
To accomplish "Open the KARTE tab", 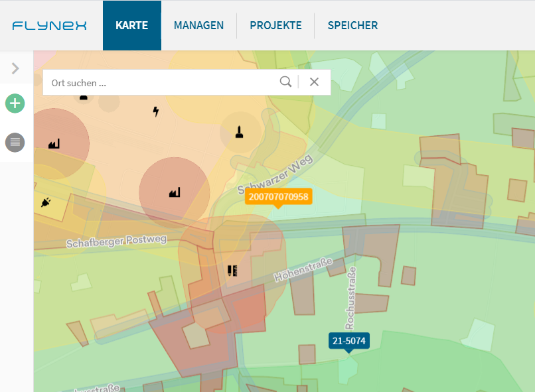I will 132,25.
